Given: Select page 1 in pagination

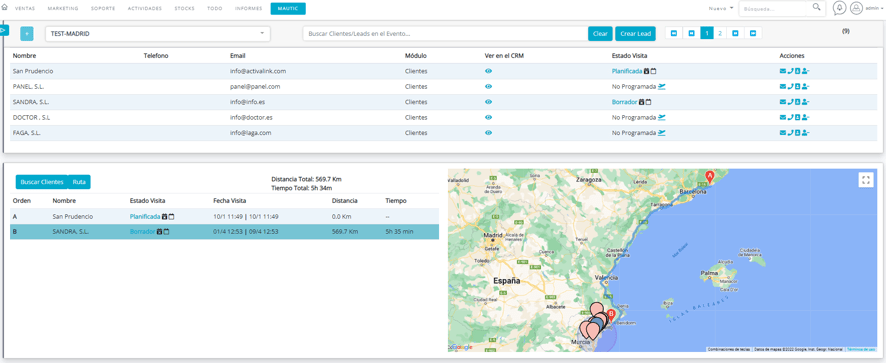Looking at the screenshot, I should 707,33.
